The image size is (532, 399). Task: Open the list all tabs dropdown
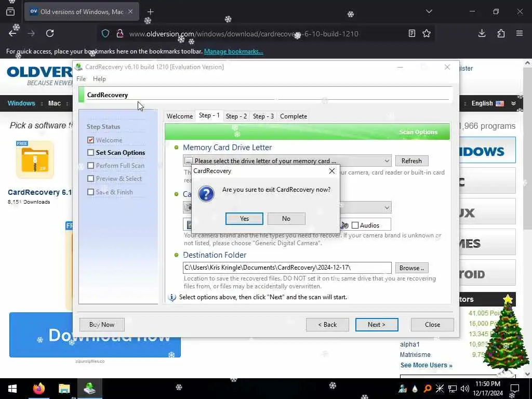429,11
